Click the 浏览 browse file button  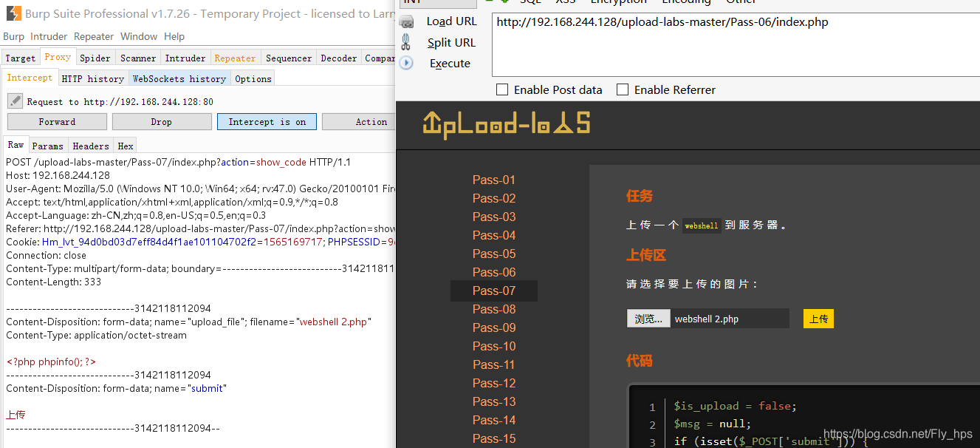click(649, 319)
